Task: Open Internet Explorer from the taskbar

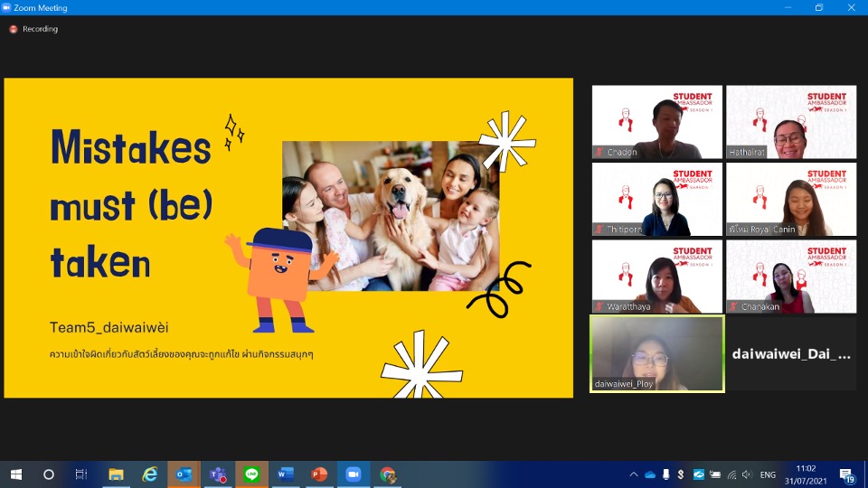Action: pyautogui.click(x=149, y=474)
